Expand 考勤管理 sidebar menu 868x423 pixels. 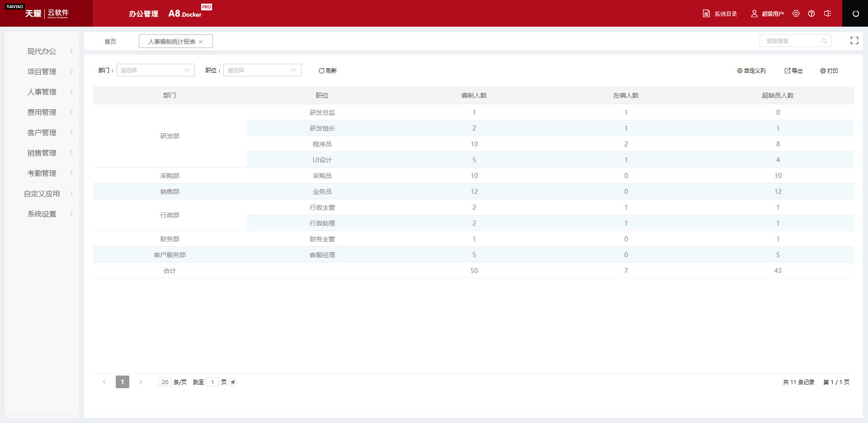[42, 173]
